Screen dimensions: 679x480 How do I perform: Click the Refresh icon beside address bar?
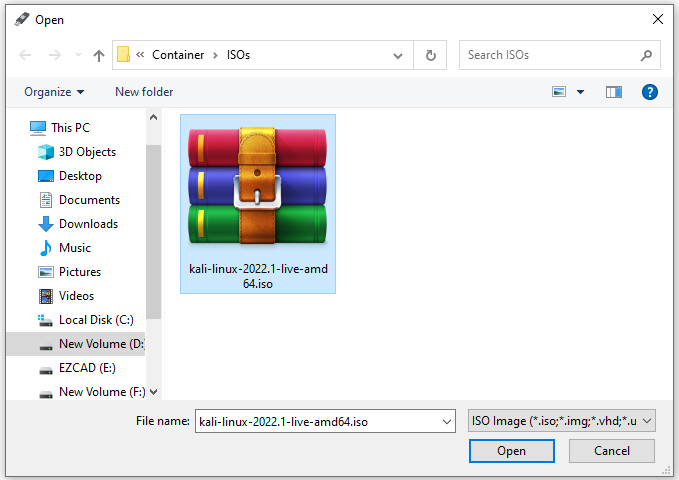tap(430, 55)
